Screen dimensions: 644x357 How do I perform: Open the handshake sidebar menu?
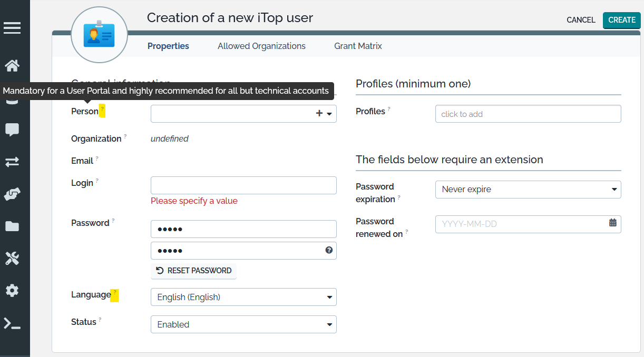[12, 194]
